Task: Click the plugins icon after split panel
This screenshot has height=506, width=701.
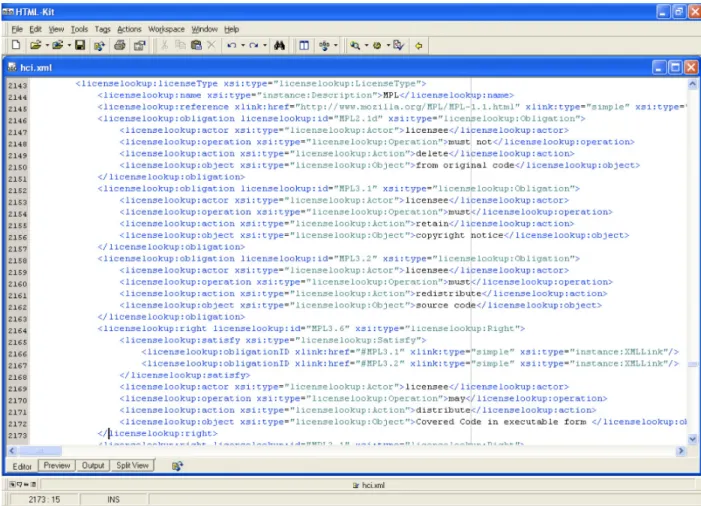Action: point(324,45)
